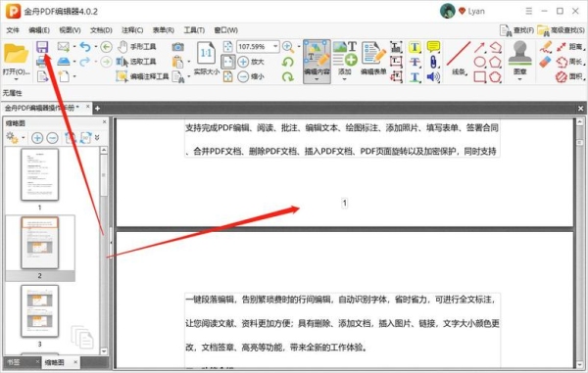This screenshot has height=373, width=588.
Task: Switch to the 书签 bookmarks tab
Action: coord(15,362)
